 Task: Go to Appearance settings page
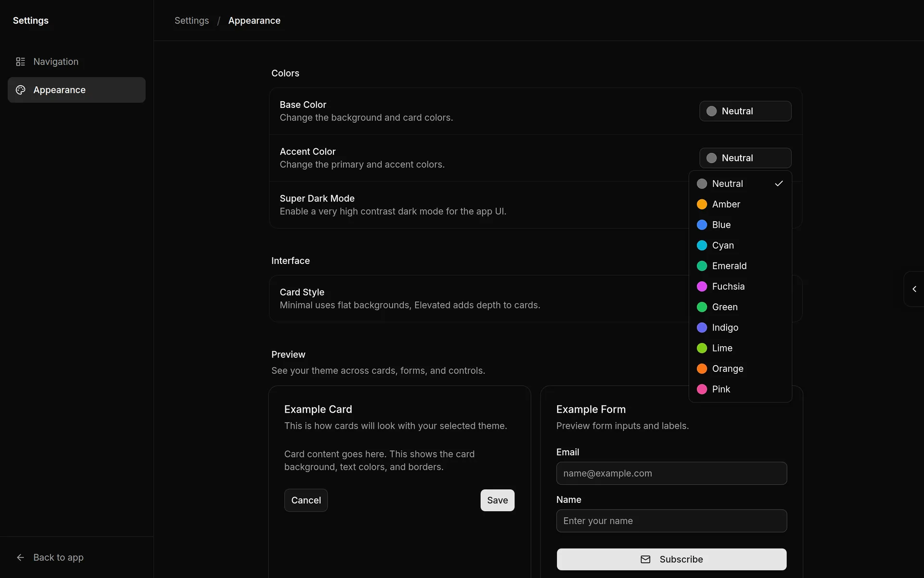click(77, 90)
